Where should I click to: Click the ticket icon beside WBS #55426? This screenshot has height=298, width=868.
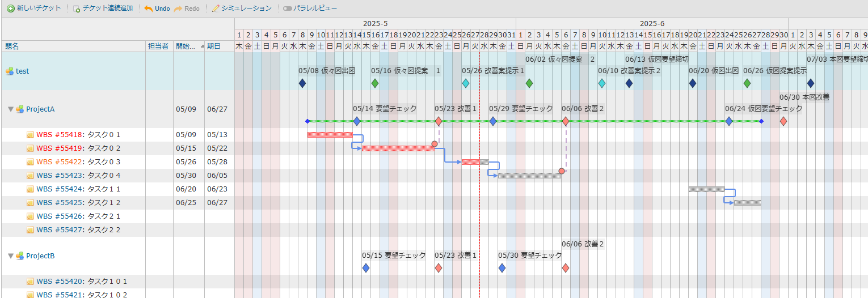tap(31, 216)
